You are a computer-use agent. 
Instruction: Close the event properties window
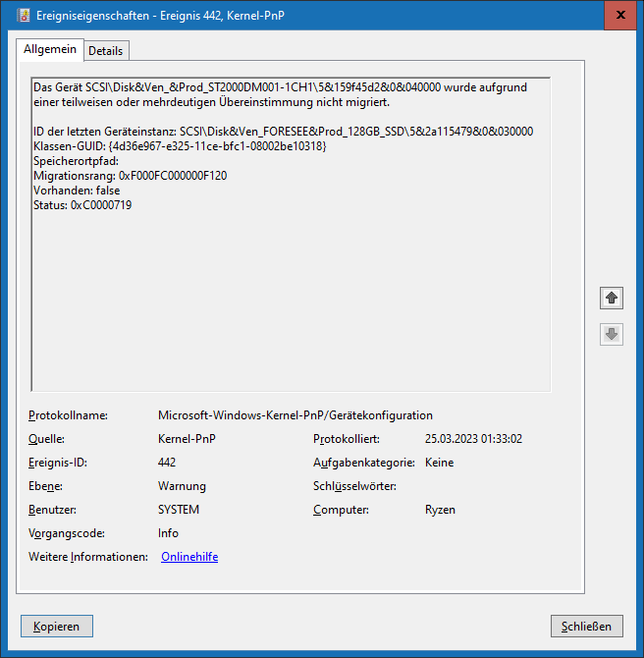(x=620, y=15)
